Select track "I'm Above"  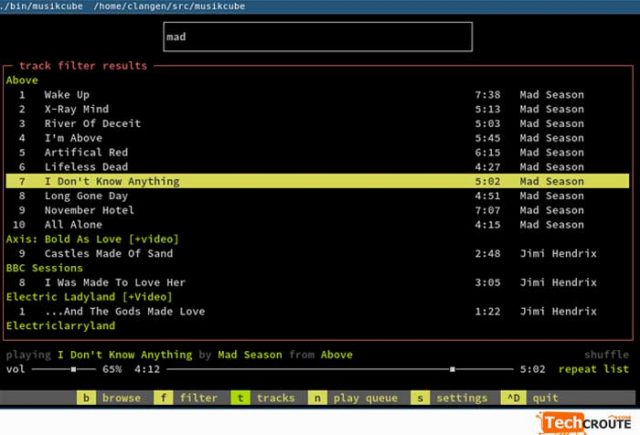(x=318, y=138)
